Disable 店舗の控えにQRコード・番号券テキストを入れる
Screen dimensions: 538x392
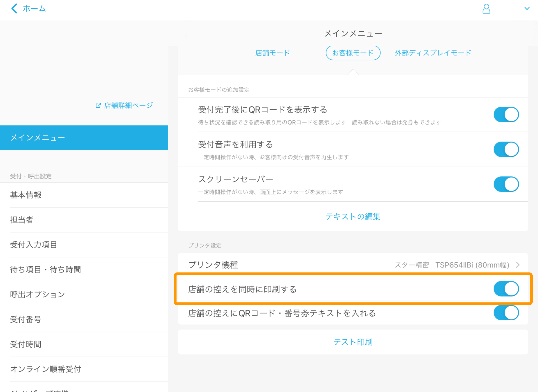506,313
